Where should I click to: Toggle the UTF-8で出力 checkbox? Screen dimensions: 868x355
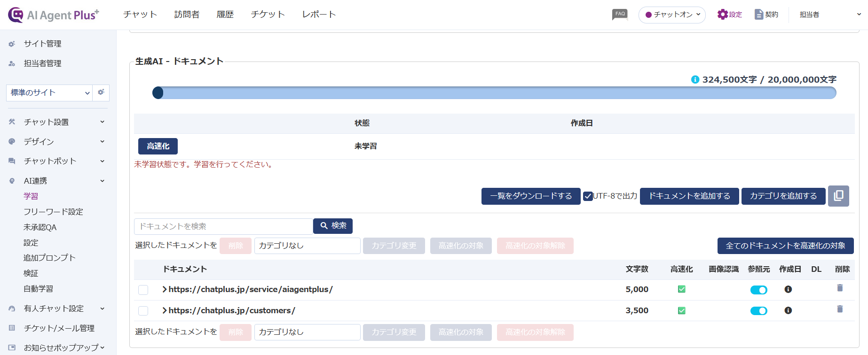588,196
